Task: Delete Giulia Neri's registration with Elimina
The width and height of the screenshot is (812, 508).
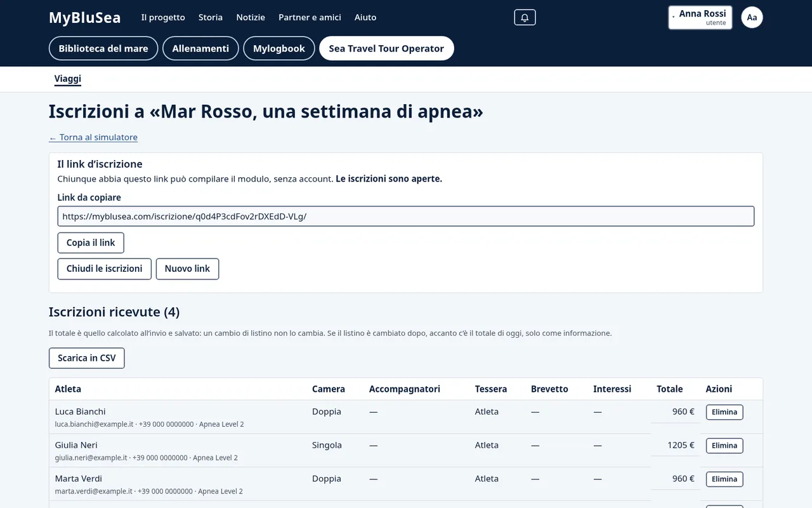Action: click(724, 446)
